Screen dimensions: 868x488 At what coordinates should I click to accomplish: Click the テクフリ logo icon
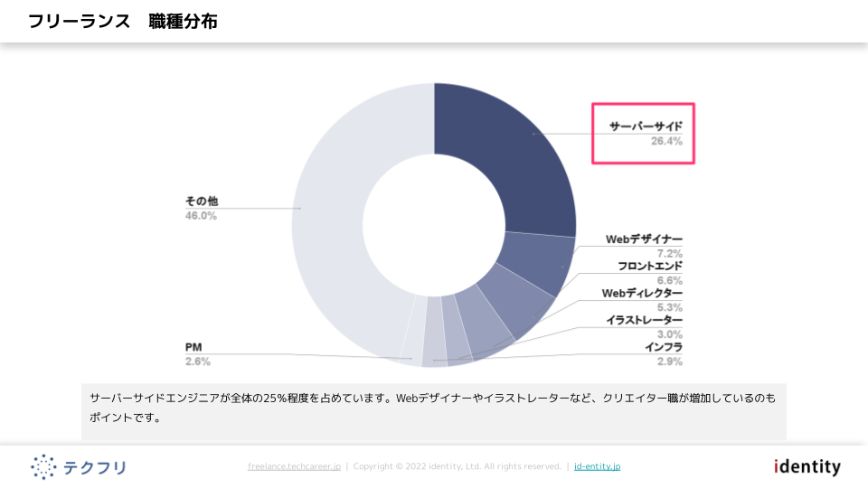click(x=43, y=466)
